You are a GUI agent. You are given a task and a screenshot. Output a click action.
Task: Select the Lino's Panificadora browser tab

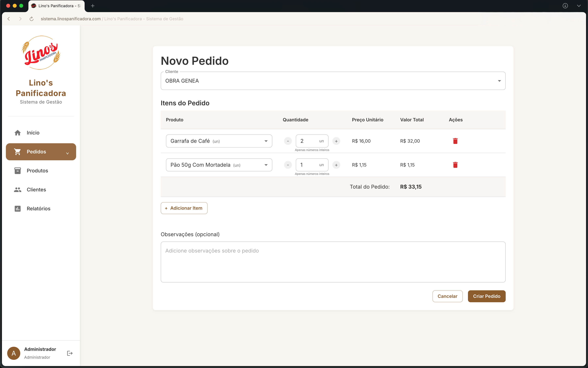coord(56,6)
